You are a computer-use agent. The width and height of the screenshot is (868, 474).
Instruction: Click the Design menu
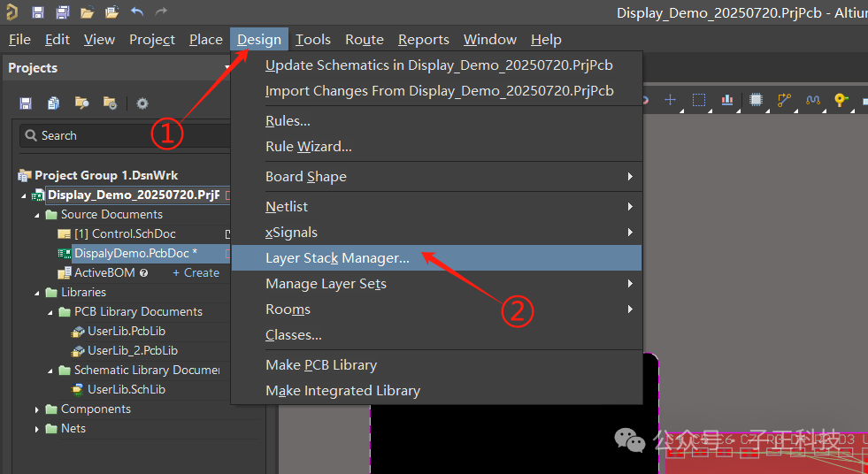coord(259,40)
